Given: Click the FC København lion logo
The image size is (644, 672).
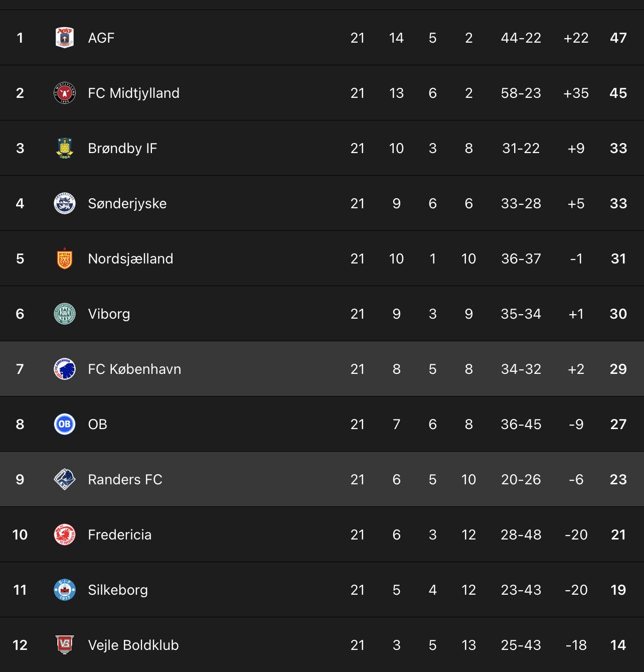Looking at the screenshot, I should [65, 369].
